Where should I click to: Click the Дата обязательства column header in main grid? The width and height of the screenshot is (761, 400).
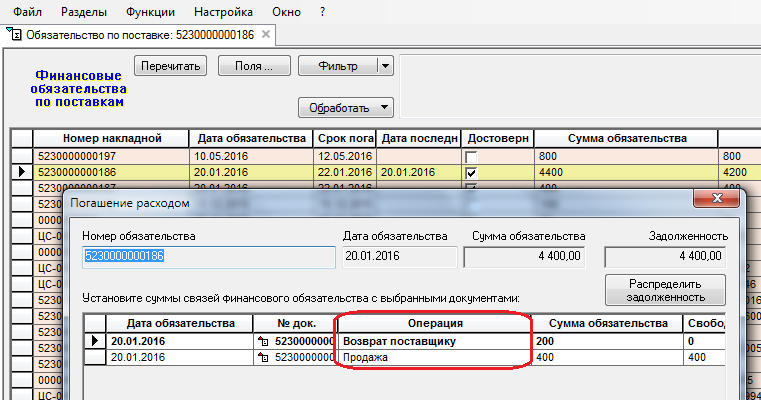tap(251, 138)
